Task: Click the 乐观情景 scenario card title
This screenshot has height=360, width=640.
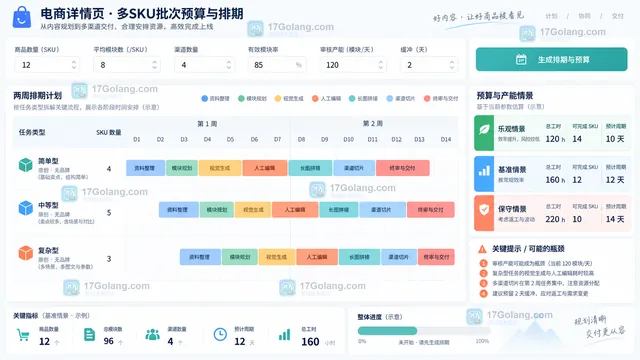Action: coord(511,129)
